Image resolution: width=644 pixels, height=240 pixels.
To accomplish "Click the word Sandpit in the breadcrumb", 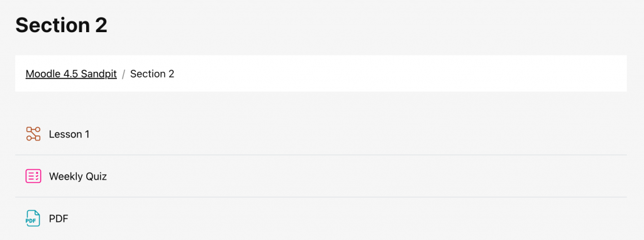I will point(99,74).
